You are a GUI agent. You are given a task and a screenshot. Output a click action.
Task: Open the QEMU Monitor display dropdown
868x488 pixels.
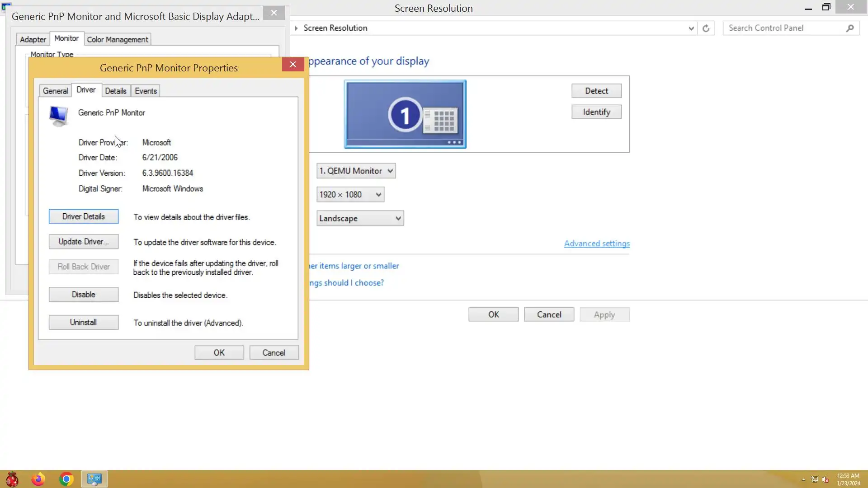click(x=356, y=171)
